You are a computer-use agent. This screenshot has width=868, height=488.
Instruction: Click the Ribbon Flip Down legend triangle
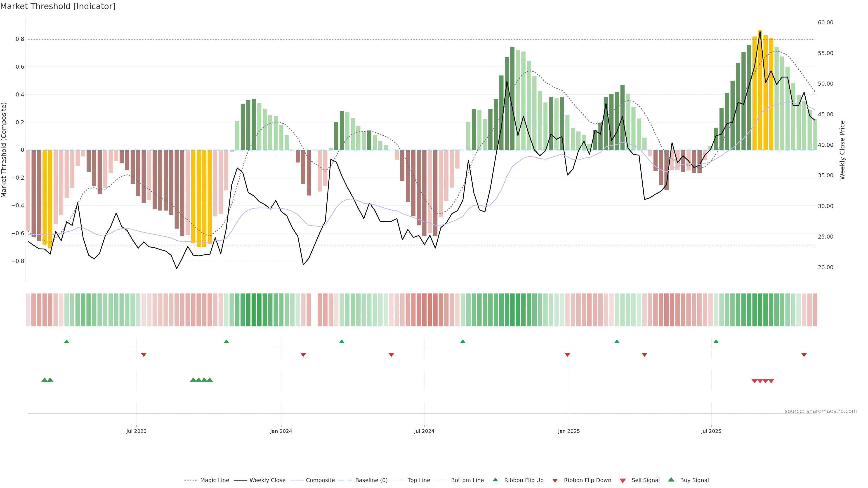[x=555, y=481]
